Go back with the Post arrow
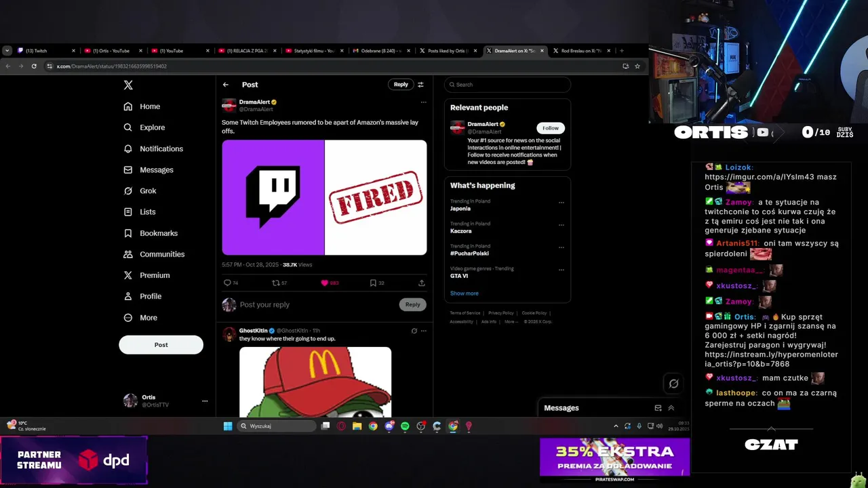Image resolution: width=868 pixels, height=488 pixels. [x=226, y=85]
